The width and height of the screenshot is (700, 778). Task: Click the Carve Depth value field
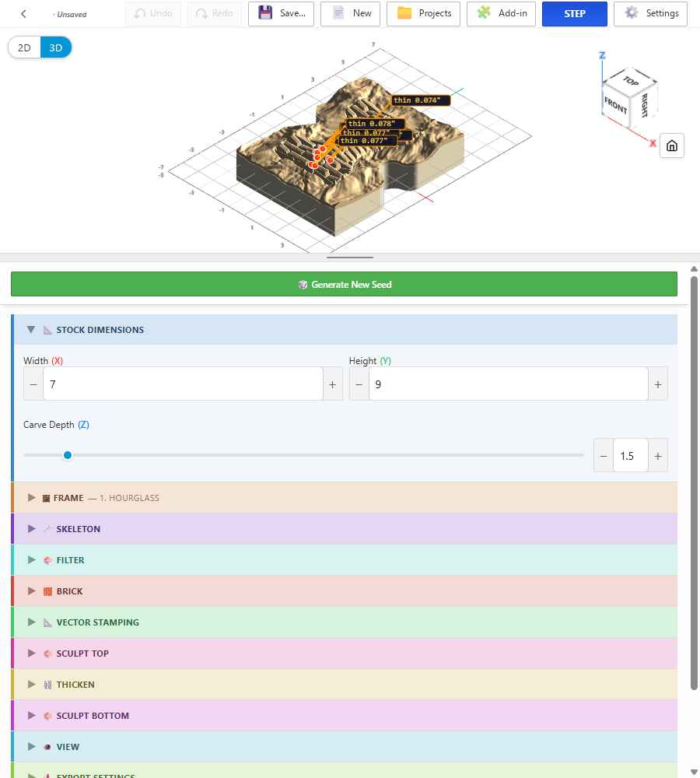point(631,455)
